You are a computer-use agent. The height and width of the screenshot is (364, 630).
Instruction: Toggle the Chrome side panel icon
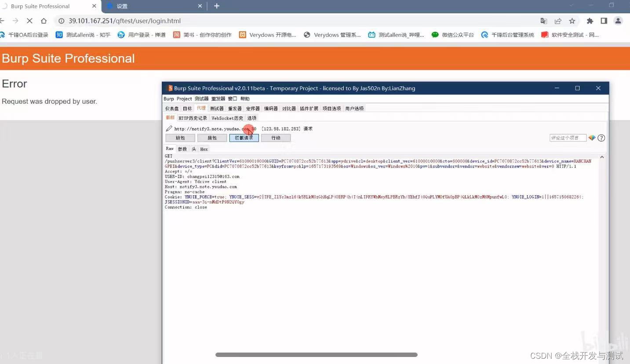[x=604, y=21]
